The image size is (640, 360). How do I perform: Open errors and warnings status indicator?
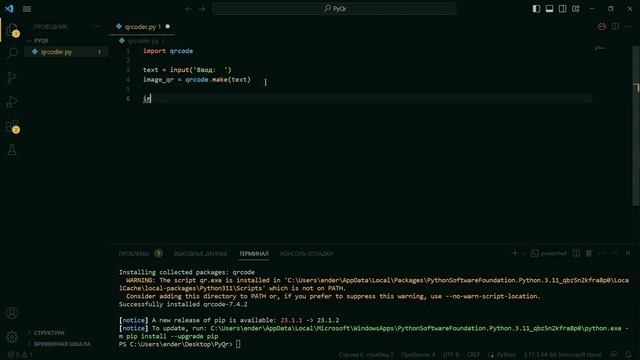click(20, 355)
